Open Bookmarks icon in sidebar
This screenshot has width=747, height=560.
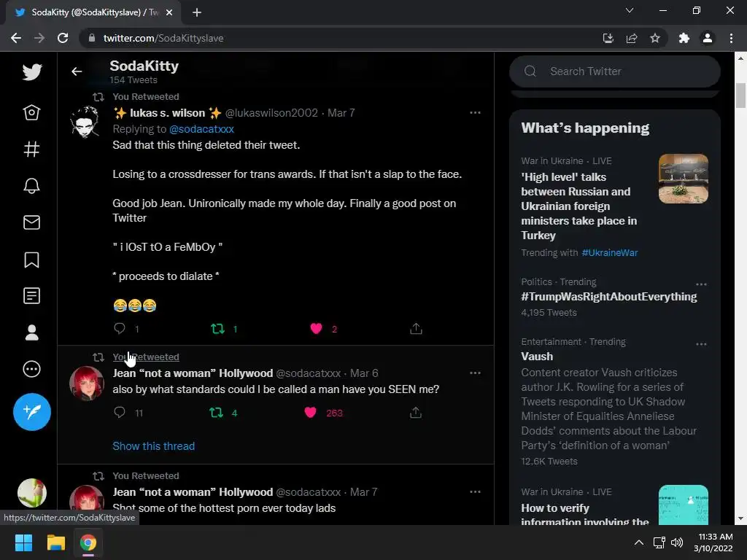pos(31,260)
